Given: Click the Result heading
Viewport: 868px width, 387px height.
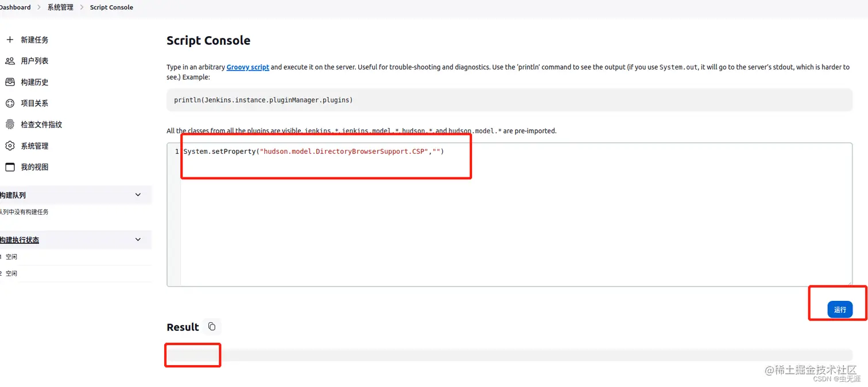Looking at the screenshot, I should click(x=183, y=327).
